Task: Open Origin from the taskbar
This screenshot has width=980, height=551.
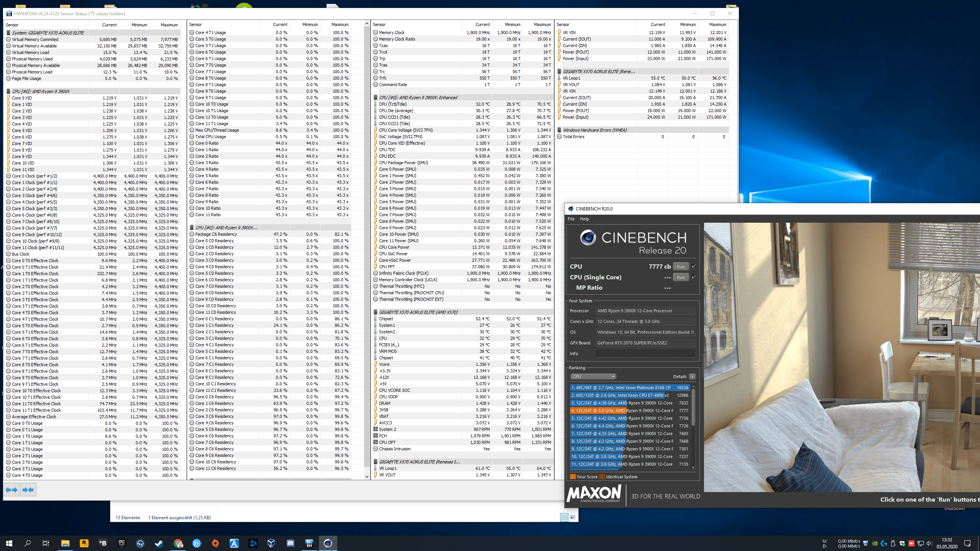Action: pyautogui.click(x=215, y=543)
